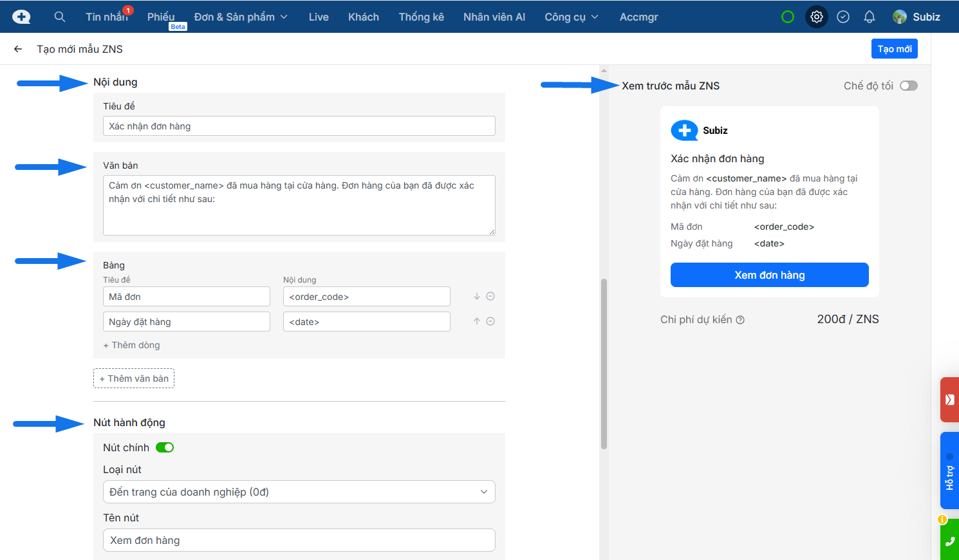Go to the Nhân viên AI section
Viewport: 959px width, 560px height.
494,17
